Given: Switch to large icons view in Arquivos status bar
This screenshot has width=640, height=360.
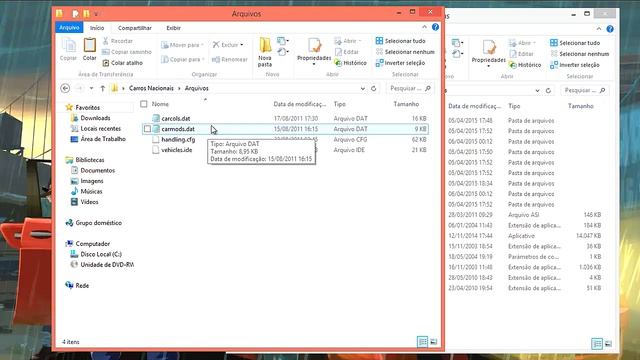Looking at the screenshot, I should [433, 342].
